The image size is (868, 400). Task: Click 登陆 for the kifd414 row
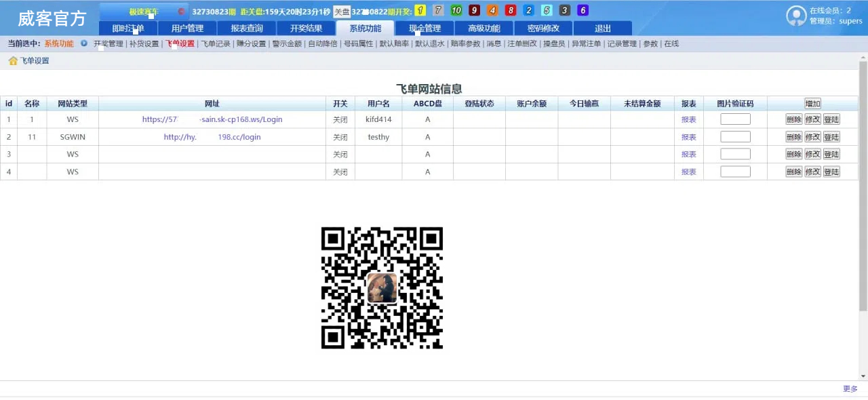point(831,119)
